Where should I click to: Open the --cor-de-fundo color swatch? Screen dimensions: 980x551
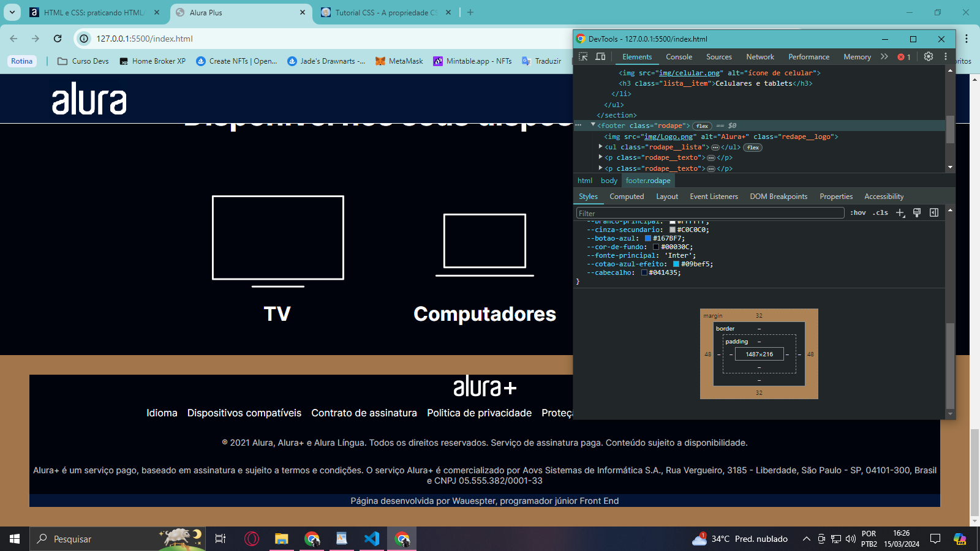656,247
